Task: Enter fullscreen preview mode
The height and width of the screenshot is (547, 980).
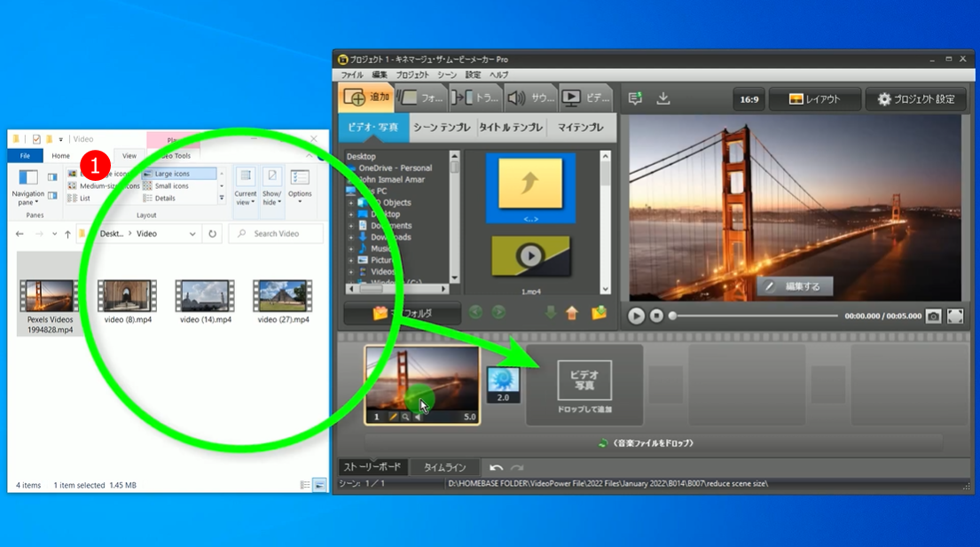Action: [x=954, y=316]
